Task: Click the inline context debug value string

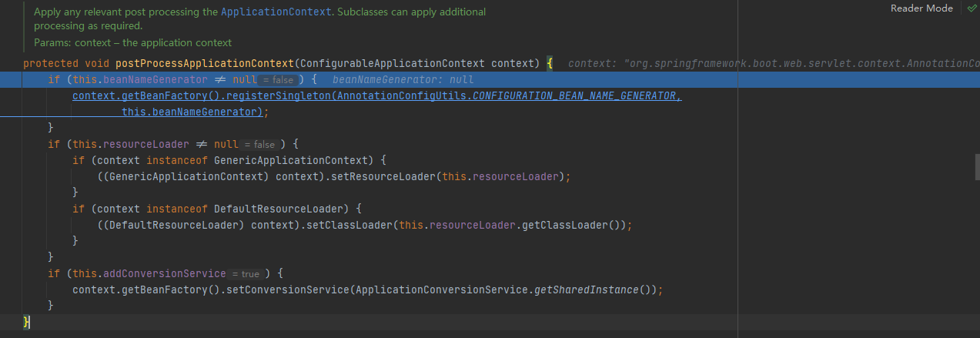Action: [x=774, y=63]
